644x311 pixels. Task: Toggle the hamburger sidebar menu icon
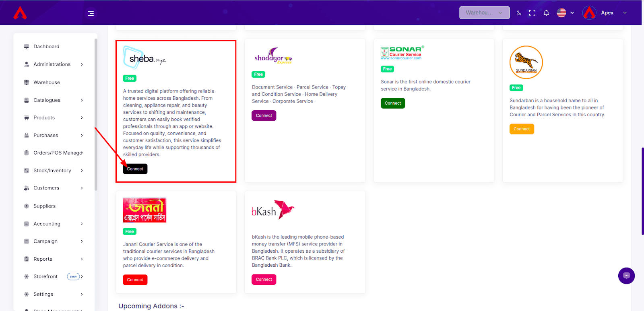(x=91, y=13)
